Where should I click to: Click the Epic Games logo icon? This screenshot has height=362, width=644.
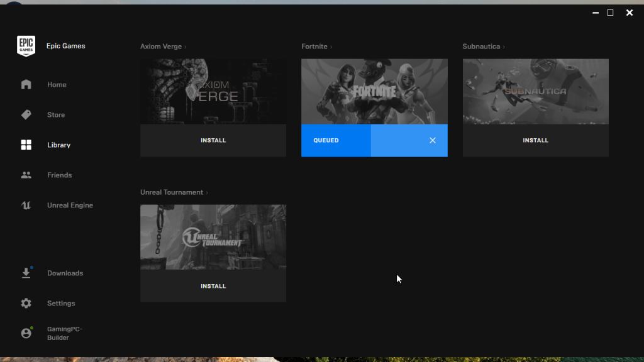tap(26, 45)
